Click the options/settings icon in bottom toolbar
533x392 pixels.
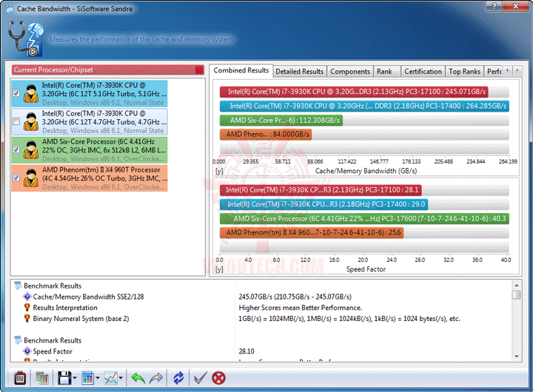pyautogui.click(x=20, y=378)
